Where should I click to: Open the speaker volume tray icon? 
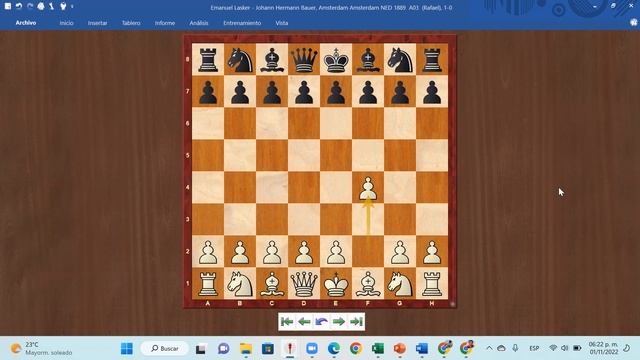point(565,348)
